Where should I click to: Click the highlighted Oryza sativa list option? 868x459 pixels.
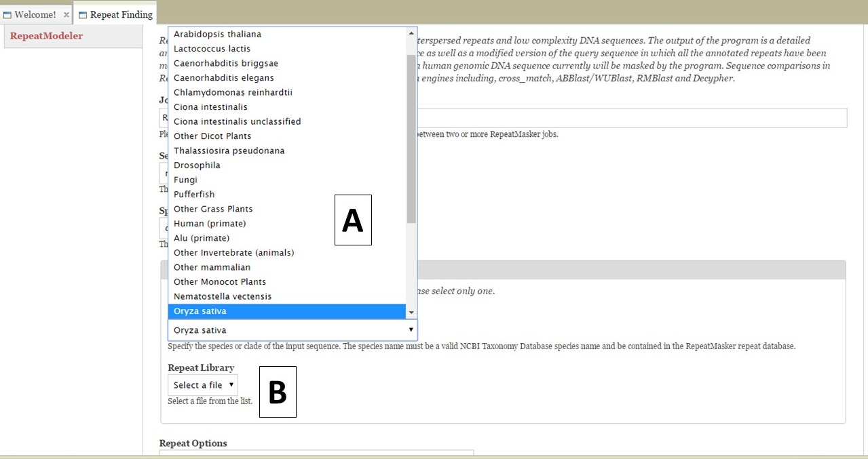click(x=288, y=311)
